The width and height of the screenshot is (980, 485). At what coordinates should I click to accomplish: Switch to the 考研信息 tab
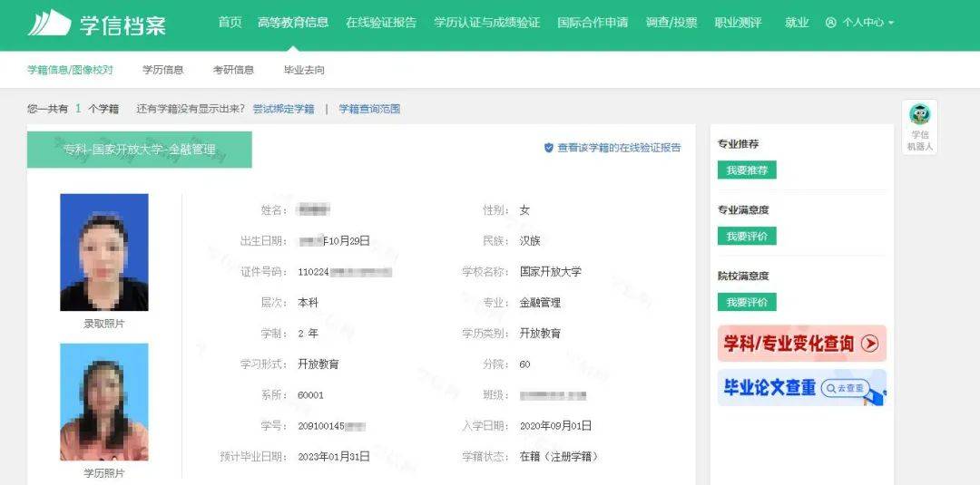(x=233, y=70)
